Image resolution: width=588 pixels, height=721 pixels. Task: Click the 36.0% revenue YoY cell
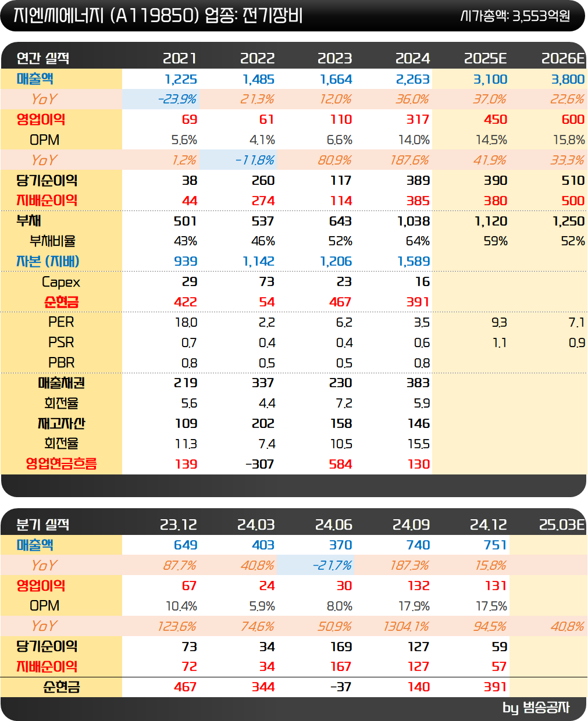point(412,99)
